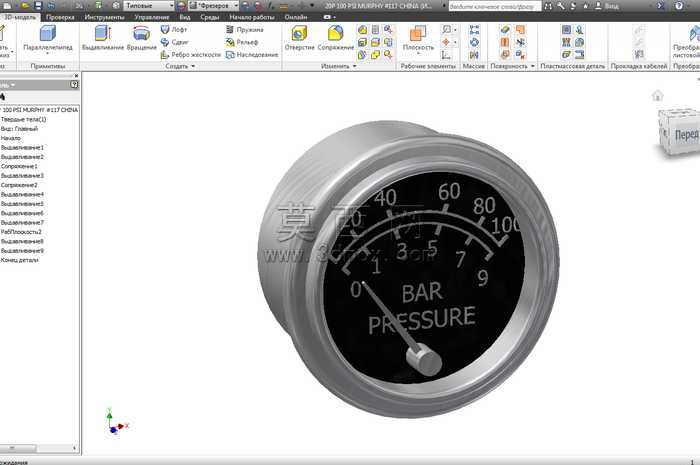This screenshot has height=465, width=700.
Task: Open the Параллелепипед primitives dropdown arrow
Action: (x=48, y=54)
